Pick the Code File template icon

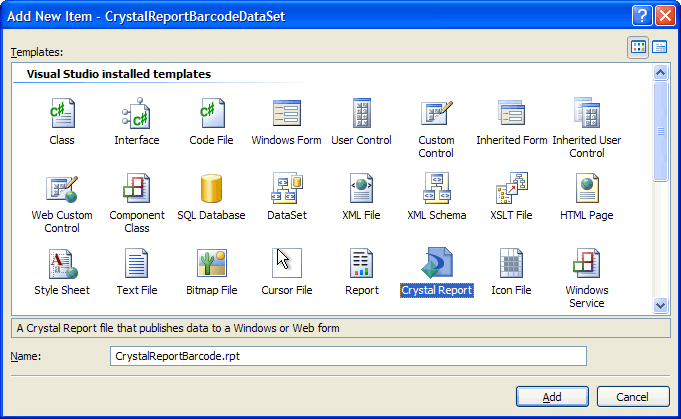(x=212, y=113)
